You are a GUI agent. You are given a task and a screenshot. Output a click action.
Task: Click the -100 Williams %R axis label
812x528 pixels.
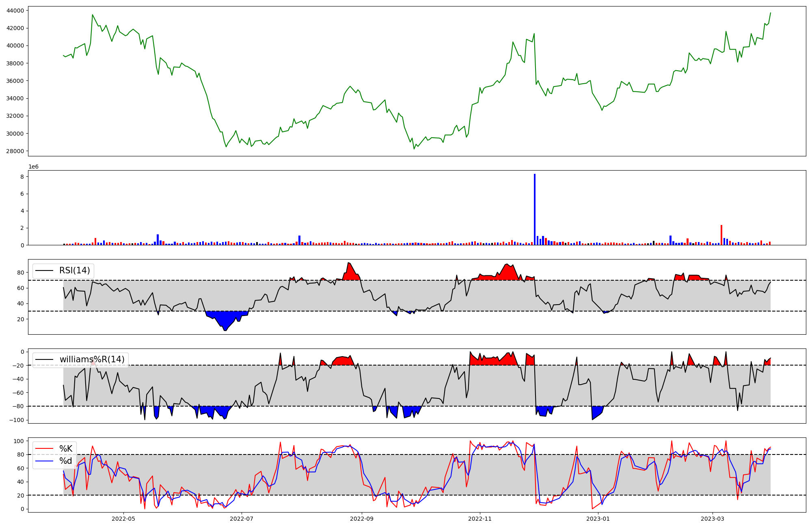[x=16, y=420]
